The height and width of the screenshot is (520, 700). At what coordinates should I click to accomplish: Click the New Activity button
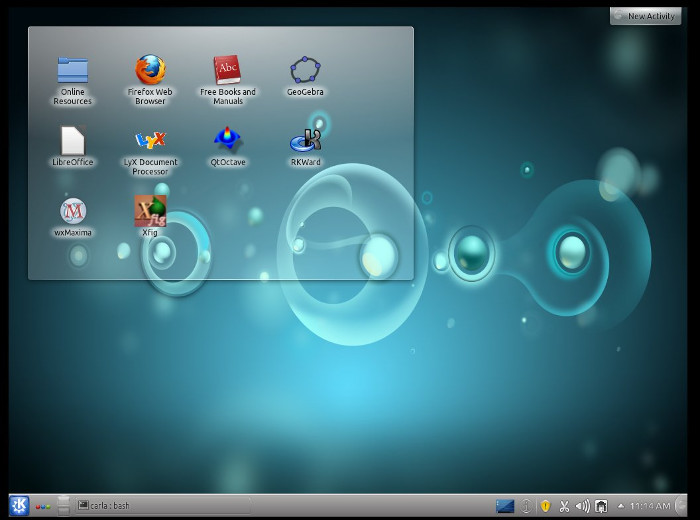(645, 16)
